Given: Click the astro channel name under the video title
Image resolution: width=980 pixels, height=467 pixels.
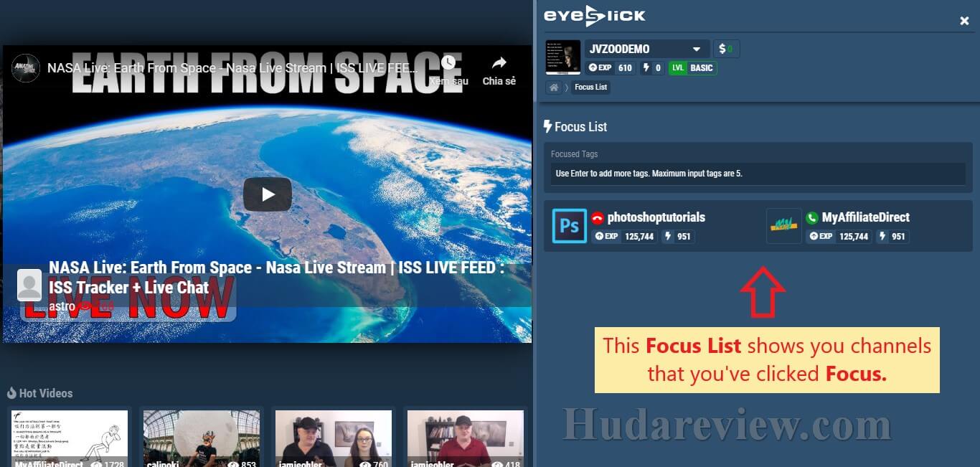Looking at the screenshot, I should pyautogui.click(x=62, y=306).
